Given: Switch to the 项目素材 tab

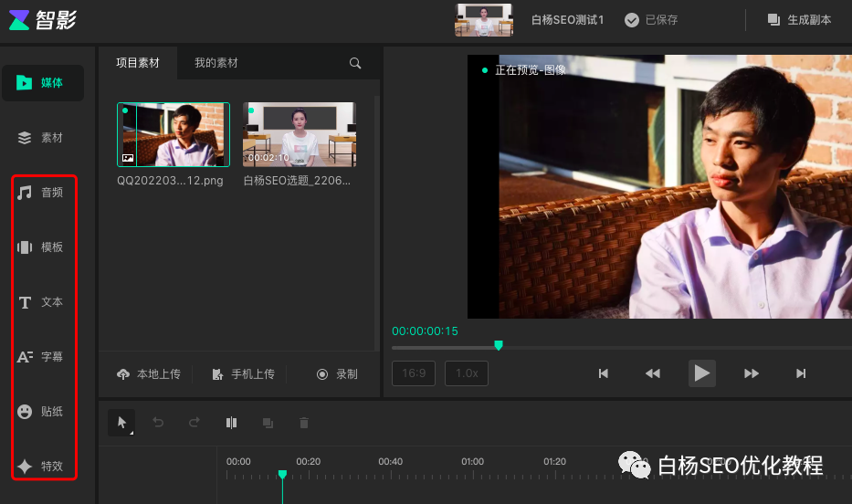Looking at the screenshot, I should pos(138,63).
